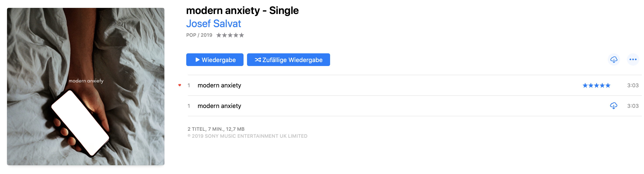The height and width of the screenshot is (174, 644).
Task: Click the 2 Titel, 7 Min. summary text
Action: tap(216, 129)
